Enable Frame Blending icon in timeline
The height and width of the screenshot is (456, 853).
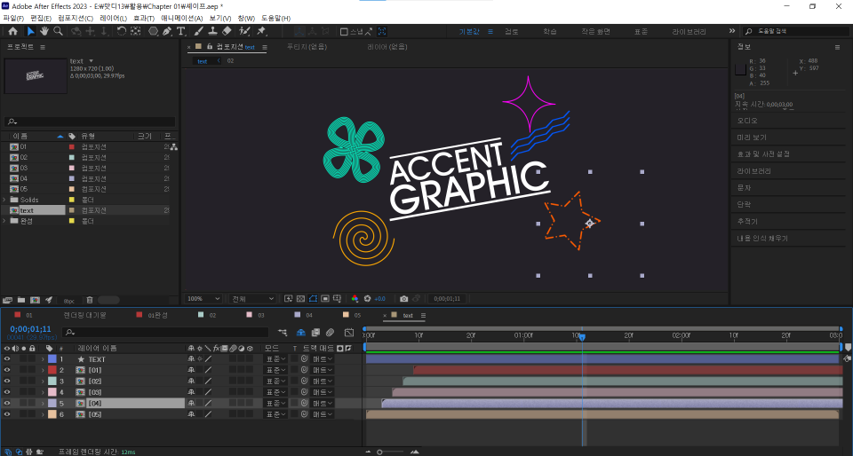[x=316, y=332]
